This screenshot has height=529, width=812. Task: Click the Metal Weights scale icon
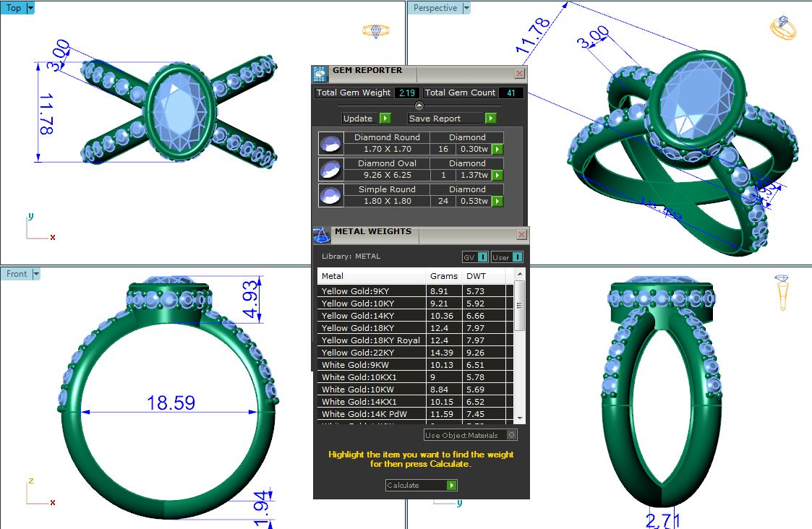pos(322,235)
